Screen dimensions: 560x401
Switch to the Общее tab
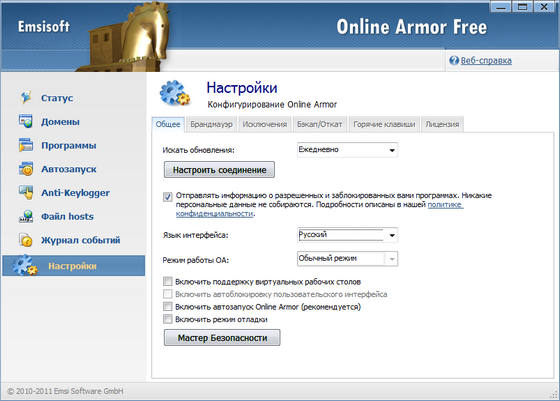coord(168,124)
